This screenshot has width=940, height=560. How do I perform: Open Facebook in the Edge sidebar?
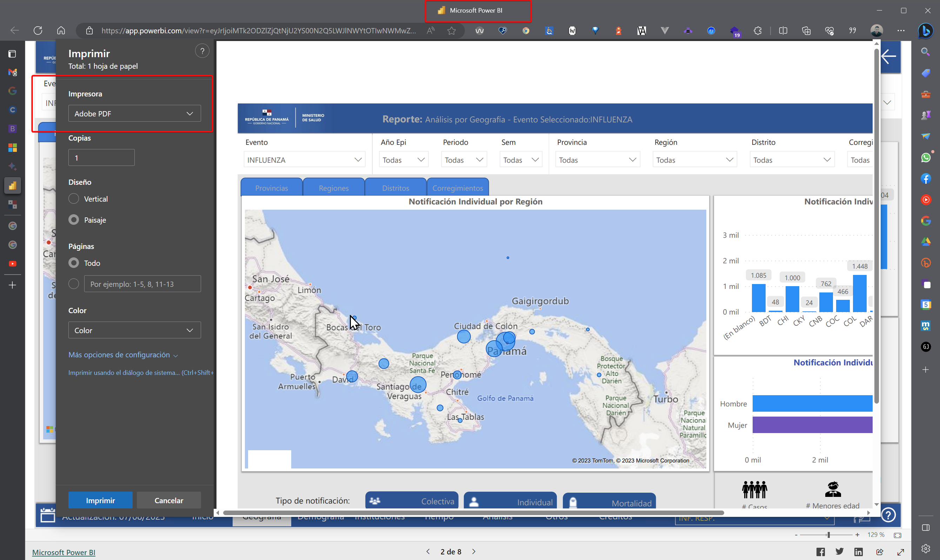click(926, 178)
